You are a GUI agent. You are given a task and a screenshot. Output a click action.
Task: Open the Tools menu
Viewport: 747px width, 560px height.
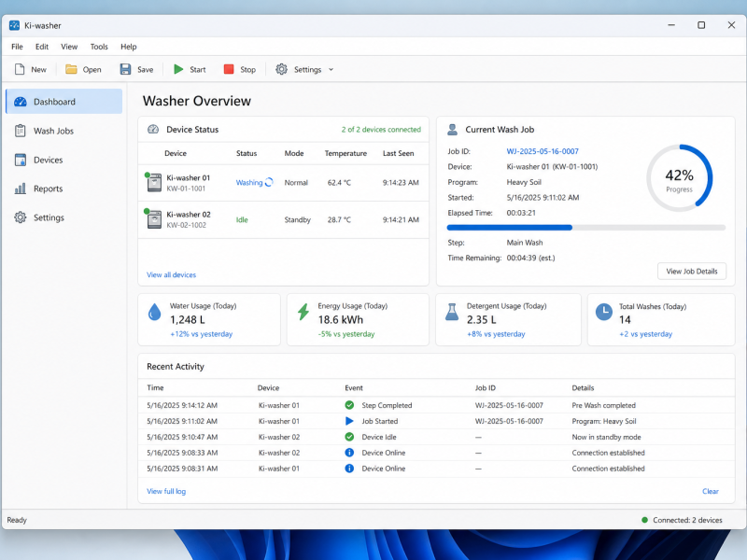pyautogui.click(x=99, y=47)
